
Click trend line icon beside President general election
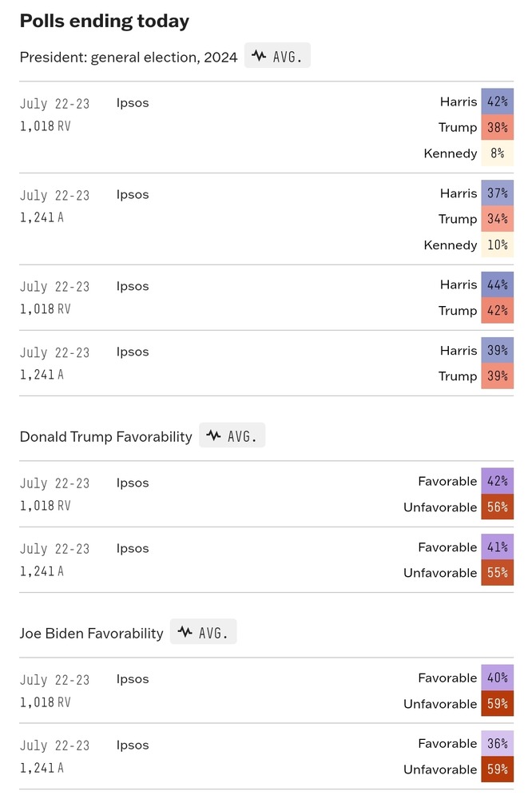[259, 56]
